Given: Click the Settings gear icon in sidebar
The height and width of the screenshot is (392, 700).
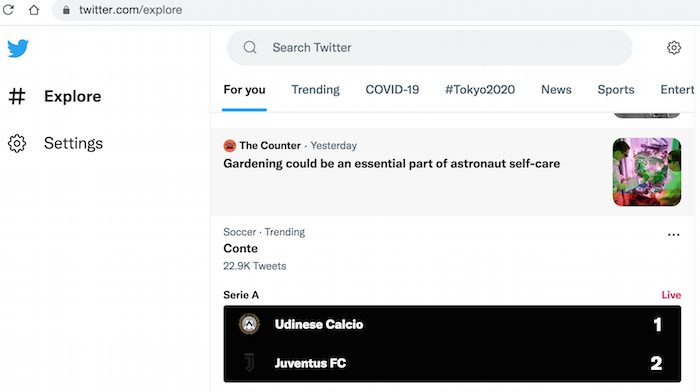Looking at the screenshot, I should click(x=17, y=143).
